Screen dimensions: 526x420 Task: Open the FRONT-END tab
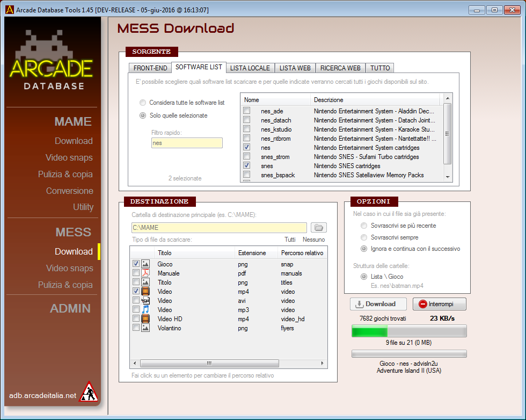(150, 68)
